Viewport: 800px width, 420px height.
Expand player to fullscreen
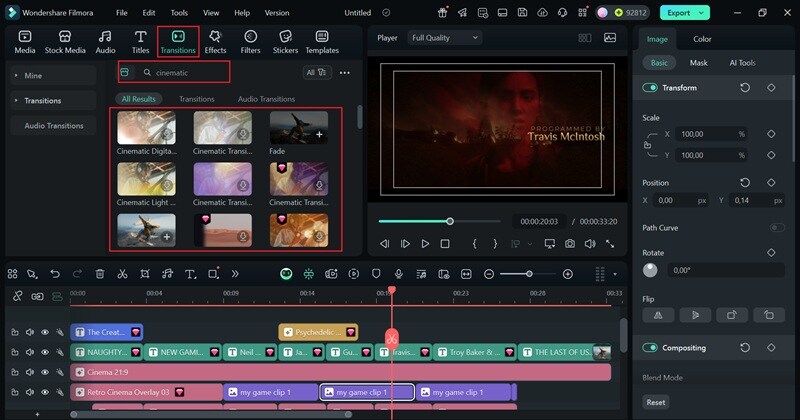point(610,244)
